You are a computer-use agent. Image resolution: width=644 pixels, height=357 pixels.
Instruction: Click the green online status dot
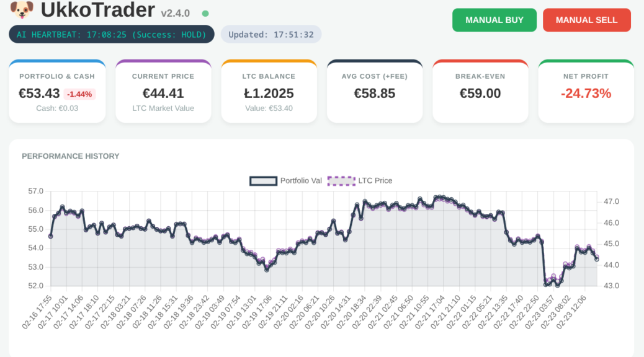(x=205, y=13)
